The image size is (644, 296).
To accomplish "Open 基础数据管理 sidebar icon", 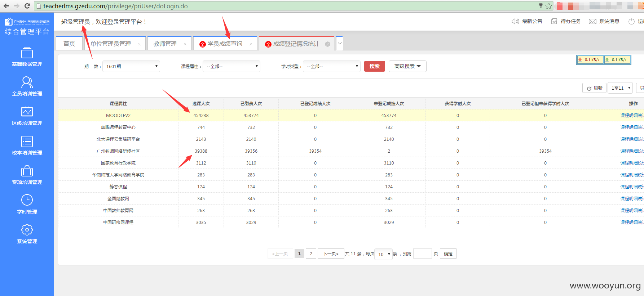I will 27,53.
